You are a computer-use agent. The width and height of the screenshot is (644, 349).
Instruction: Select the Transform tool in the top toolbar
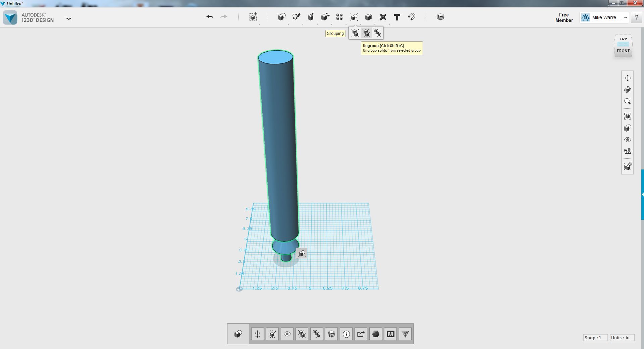point(253,17)
